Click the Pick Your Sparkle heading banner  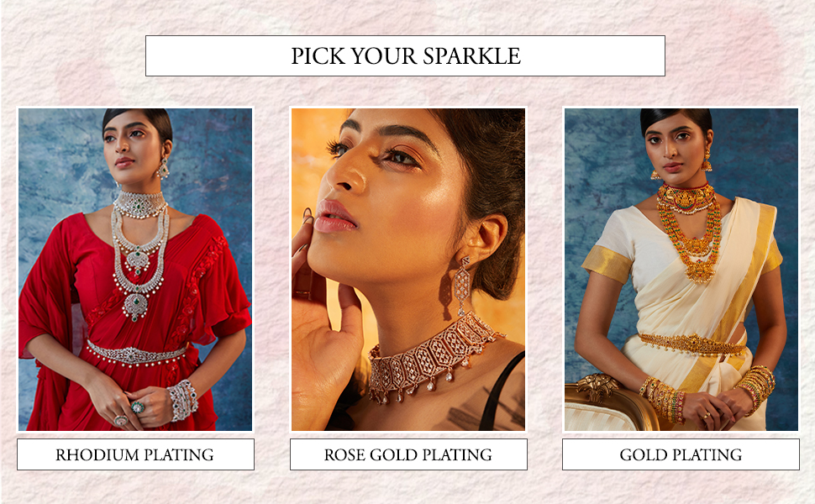coord(405,55)
